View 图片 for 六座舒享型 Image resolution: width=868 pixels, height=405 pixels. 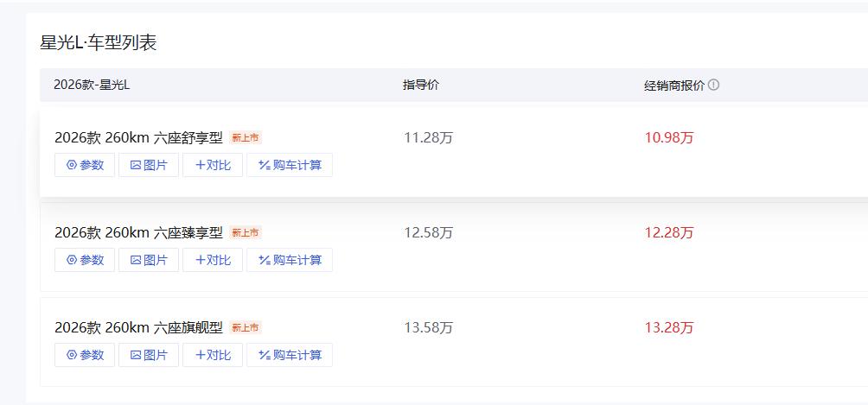click(x=149, y=165)
